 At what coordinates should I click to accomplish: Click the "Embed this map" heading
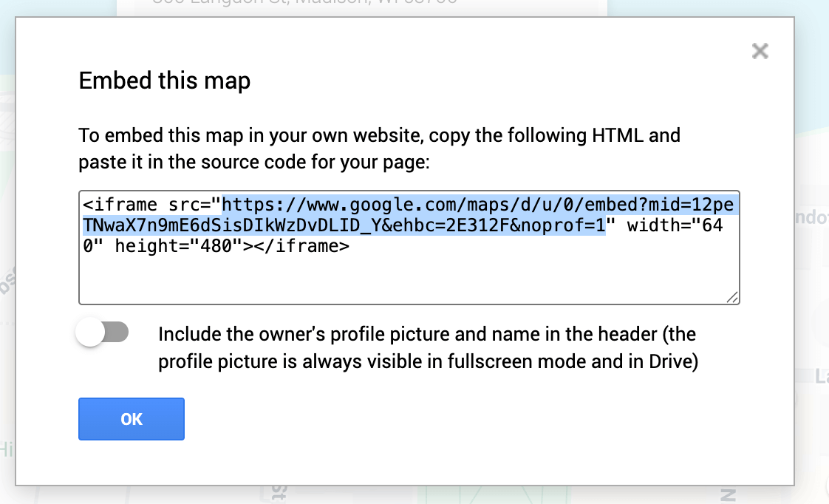point(165,81)
